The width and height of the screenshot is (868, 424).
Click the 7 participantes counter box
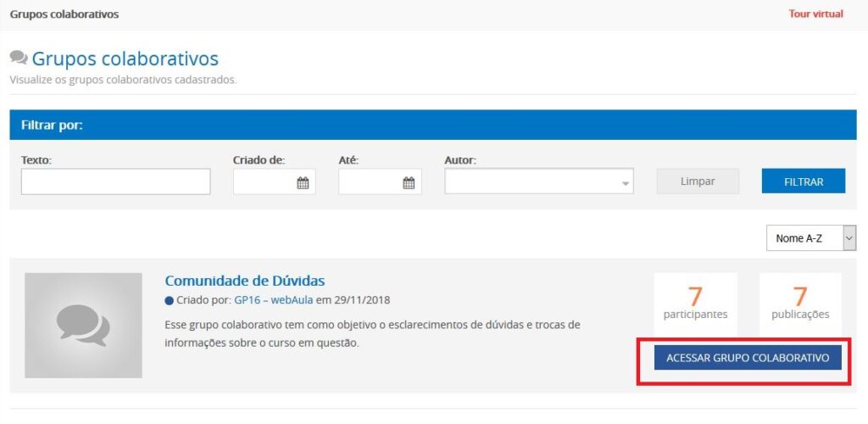click(695, 302)
